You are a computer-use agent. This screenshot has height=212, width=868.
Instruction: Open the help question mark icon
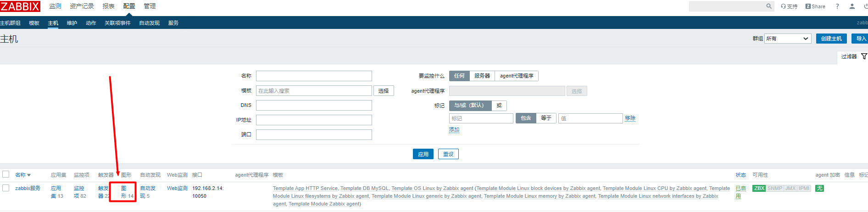[x=837, y=6]
